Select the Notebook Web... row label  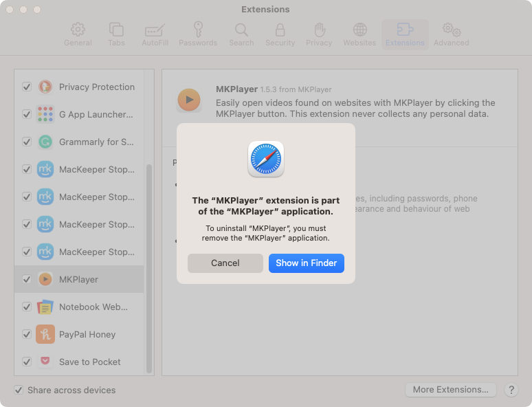point(93,307)
